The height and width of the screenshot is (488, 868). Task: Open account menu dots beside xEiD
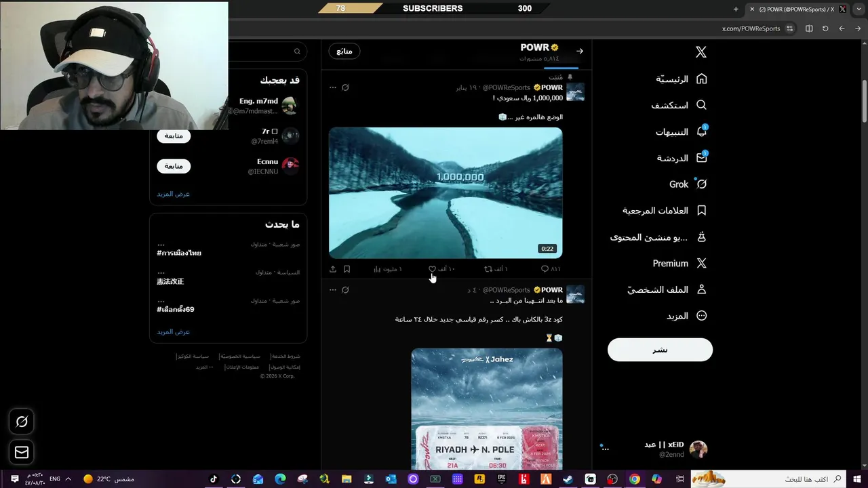[x=605, y=449]
